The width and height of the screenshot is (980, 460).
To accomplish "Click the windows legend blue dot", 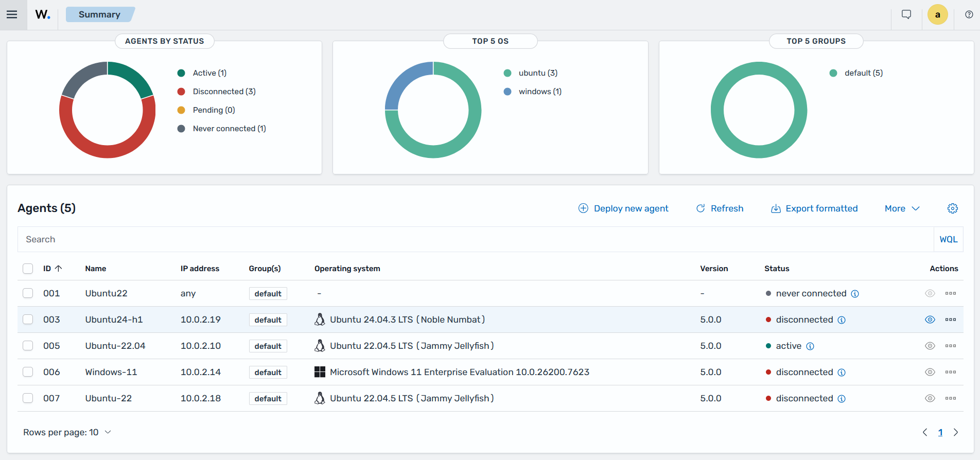I will click(507, 92).
